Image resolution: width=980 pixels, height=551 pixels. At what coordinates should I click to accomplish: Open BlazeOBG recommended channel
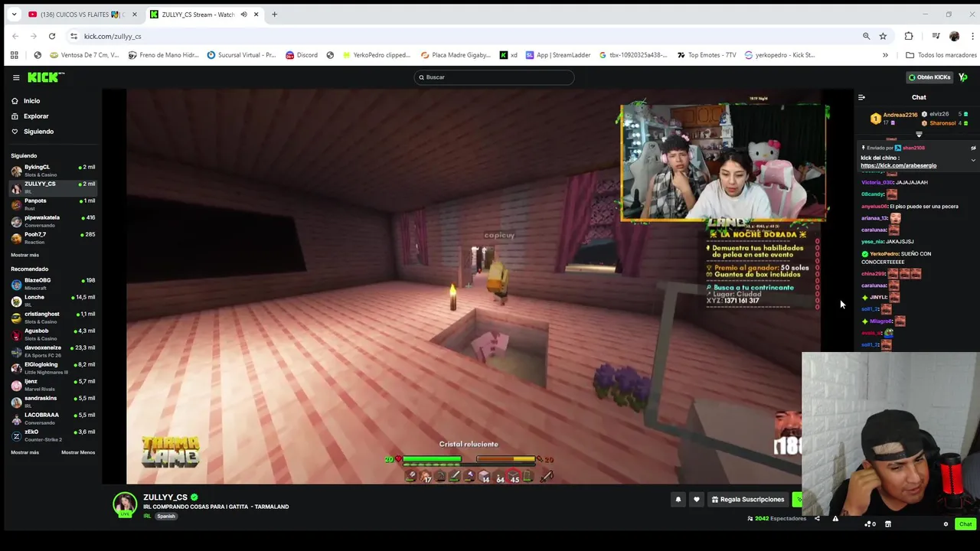[53, 283]
